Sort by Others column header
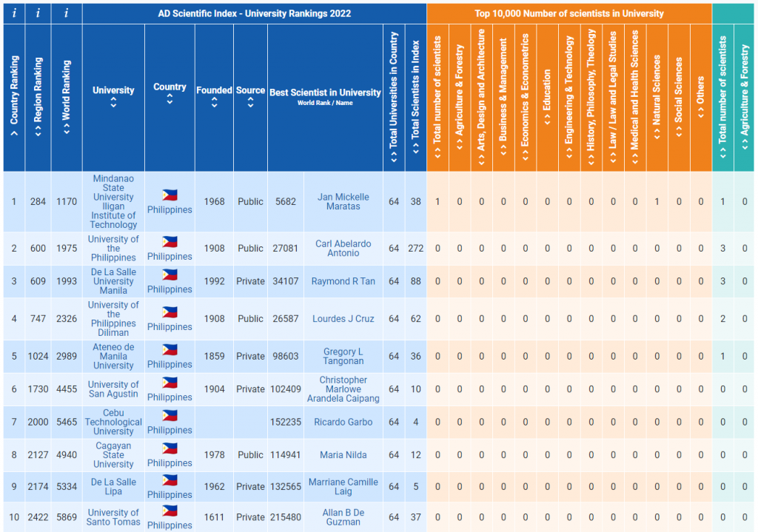 701,113
